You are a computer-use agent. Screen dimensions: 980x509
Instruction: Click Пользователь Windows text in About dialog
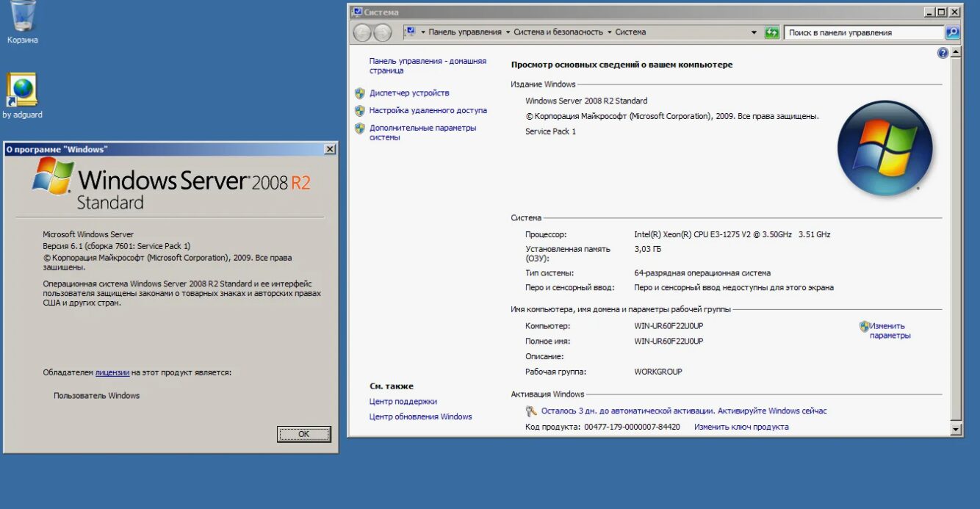click(96, 396)
